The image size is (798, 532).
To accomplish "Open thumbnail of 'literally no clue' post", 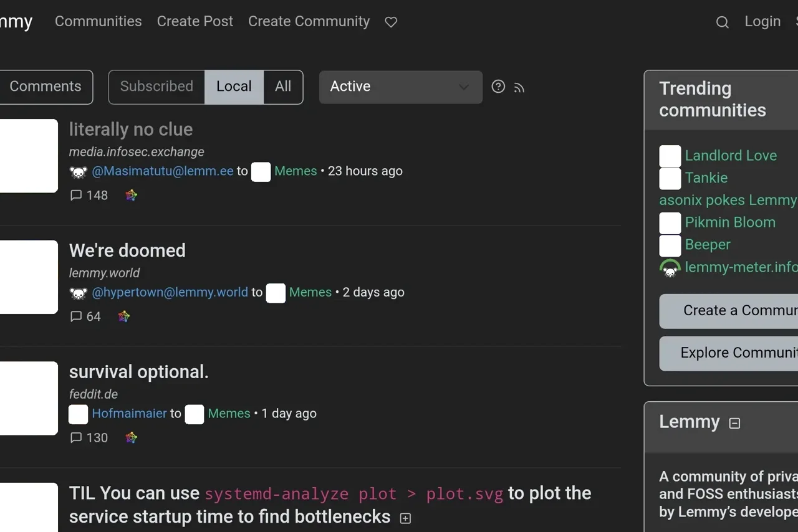I will (x=29, y=156).
